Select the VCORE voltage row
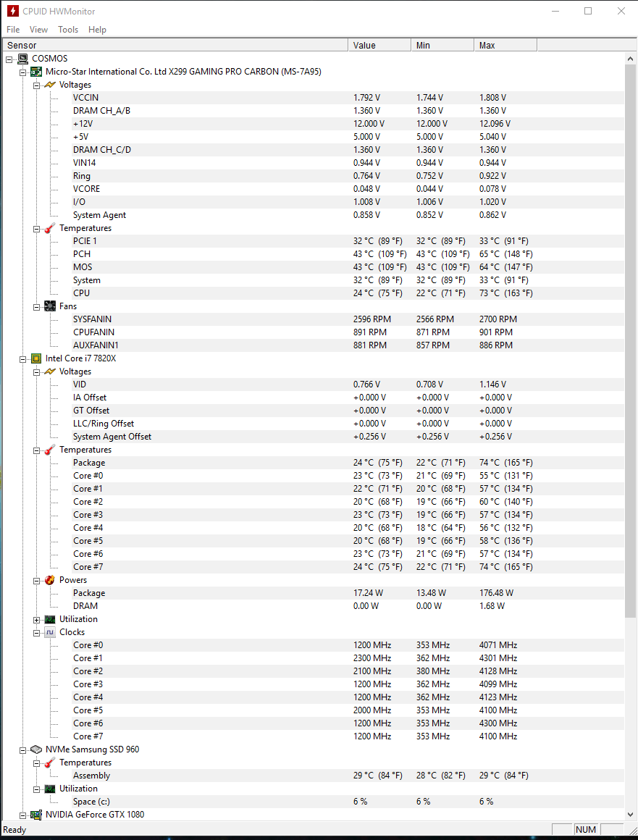638x840 pixels. (x=87, y=189)
